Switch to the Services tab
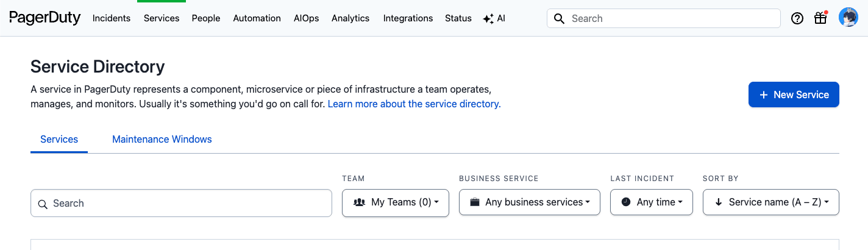The height and width of the screenshot is (250, 868). coord(59,139)
